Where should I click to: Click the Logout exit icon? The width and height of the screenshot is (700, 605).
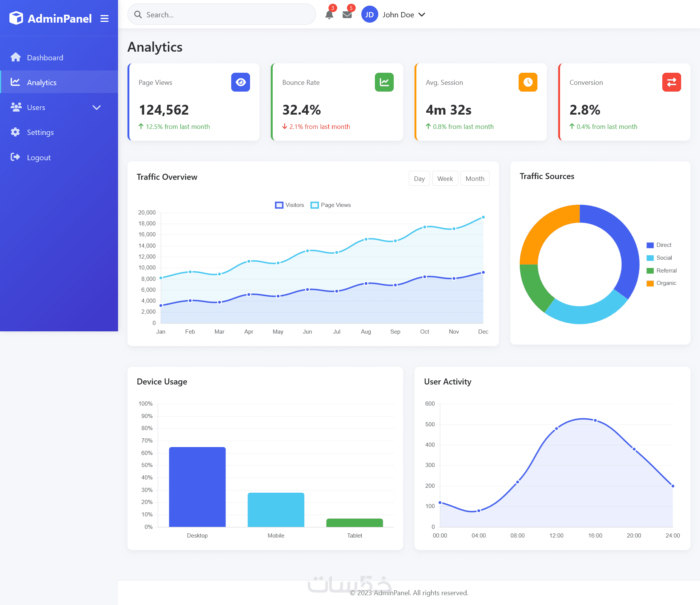15,157
